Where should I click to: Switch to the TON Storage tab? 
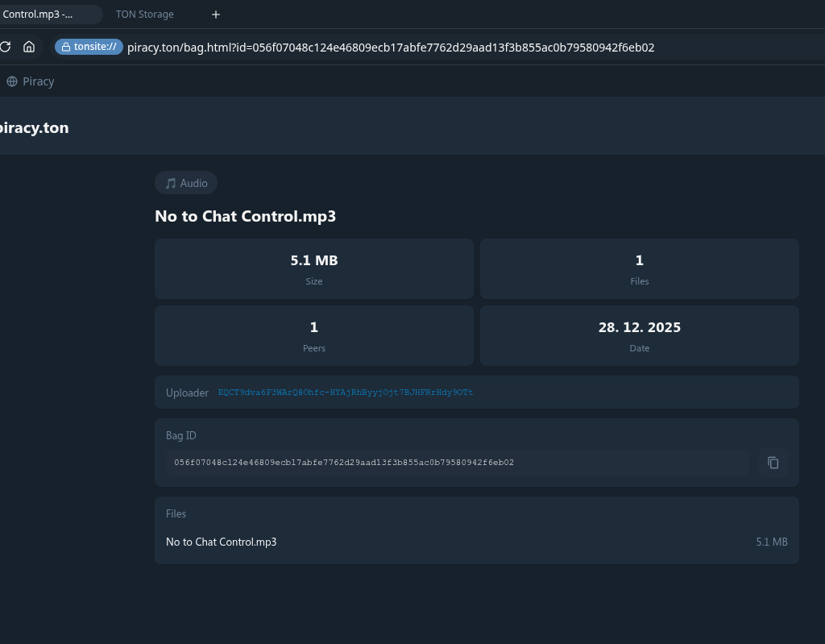pyautogui.click(x=145, y=15)
